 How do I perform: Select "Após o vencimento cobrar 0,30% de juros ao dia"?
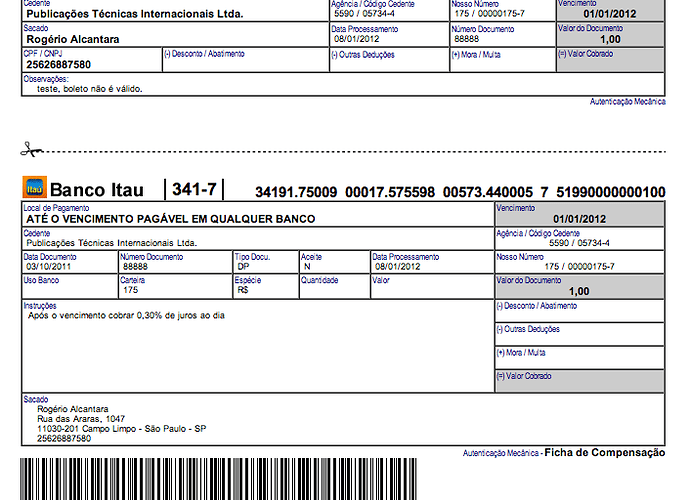pos(126,316)
